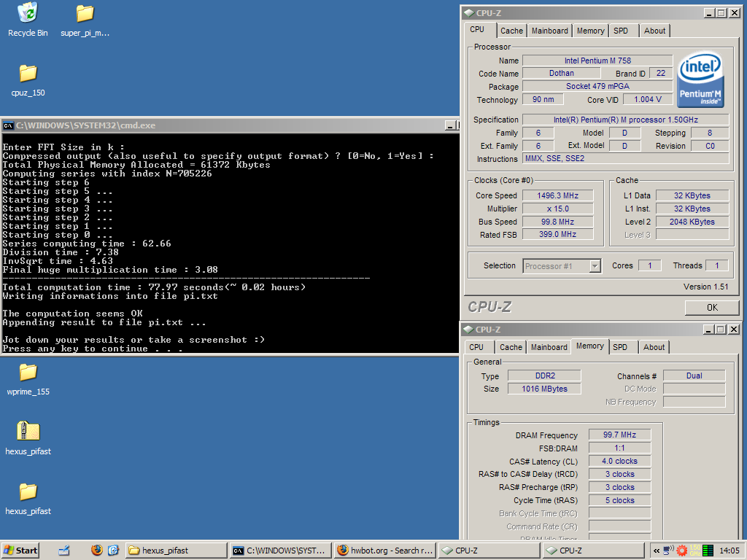Viewport: 747px width, 560px height.
Task: Click Channels # value Dual
Action: (x=694, y=376)
